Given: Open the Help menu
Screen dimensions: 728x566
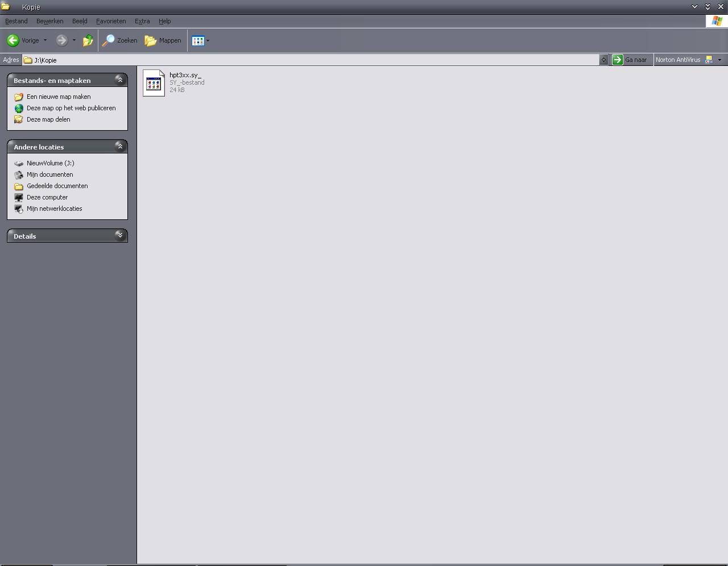Looking at the screenshot, I should tap(164, 21).
